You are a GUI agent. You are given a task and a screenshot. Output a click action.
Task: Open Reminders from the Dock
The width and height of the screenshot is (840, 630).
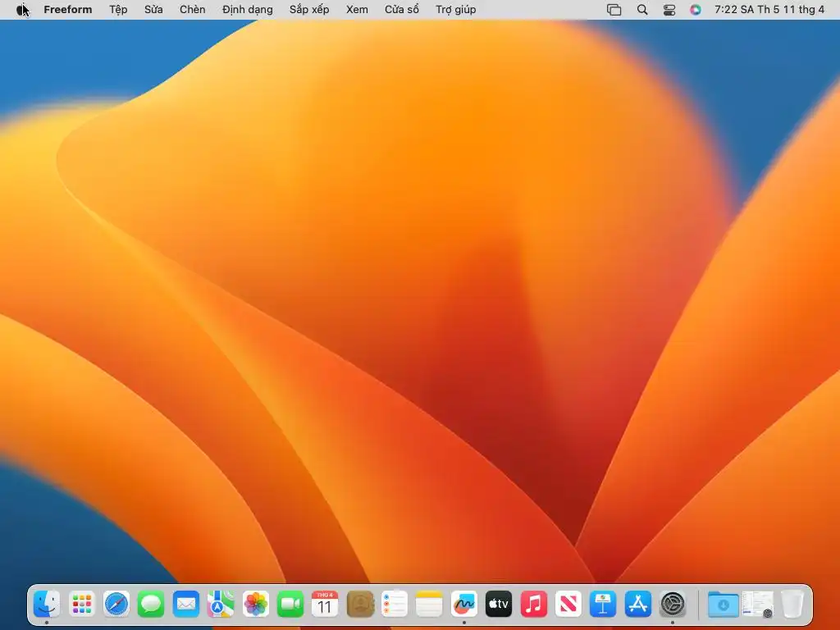coord(395,605)
